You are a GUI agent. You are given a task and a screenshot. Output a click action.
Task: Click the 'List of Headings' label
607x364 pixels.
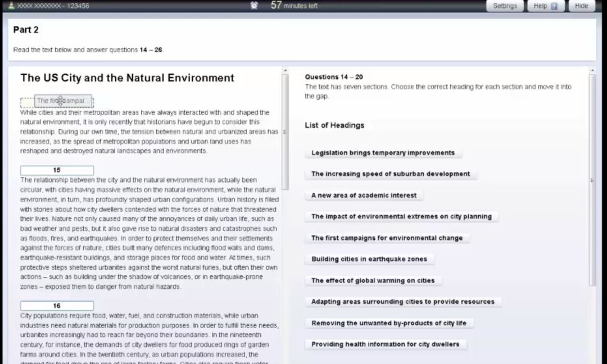(334, 125)
